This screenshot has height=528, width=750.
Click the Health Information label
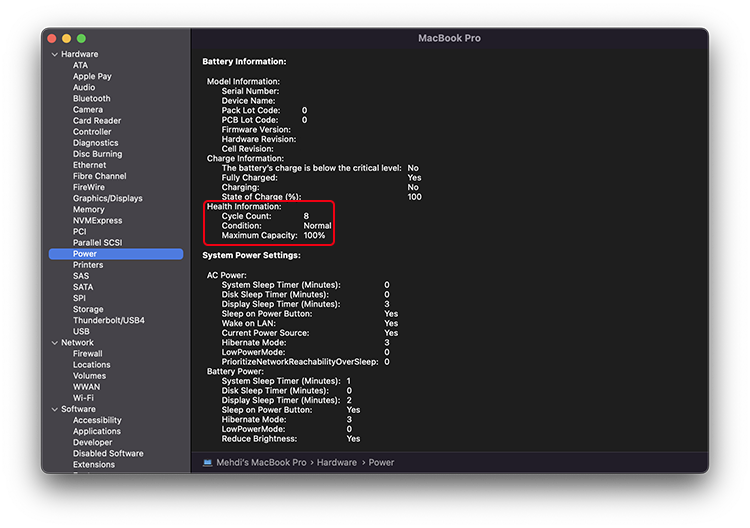click(x=244, y=207)
